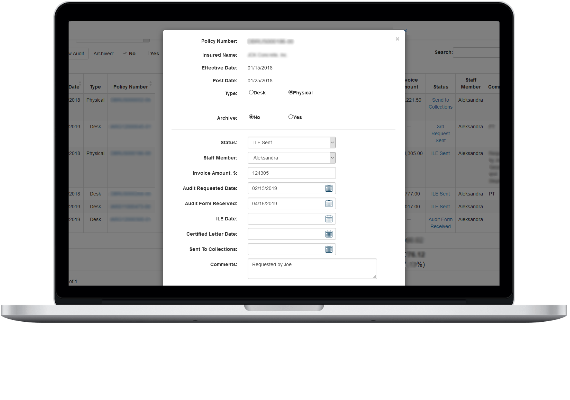Select the Desk type radio button
This screenshot has height=400, width=570.
(251, 92)
